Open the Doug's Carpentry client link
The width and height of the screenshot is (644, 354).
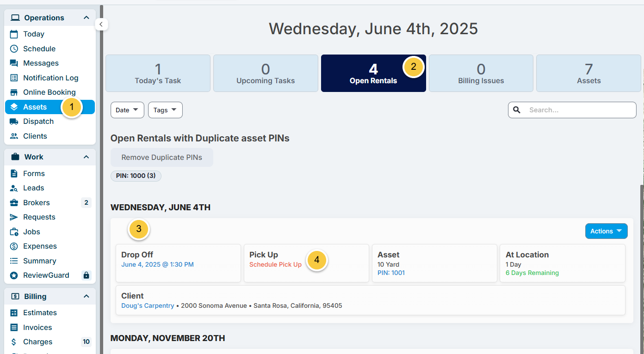click(148, 305)
